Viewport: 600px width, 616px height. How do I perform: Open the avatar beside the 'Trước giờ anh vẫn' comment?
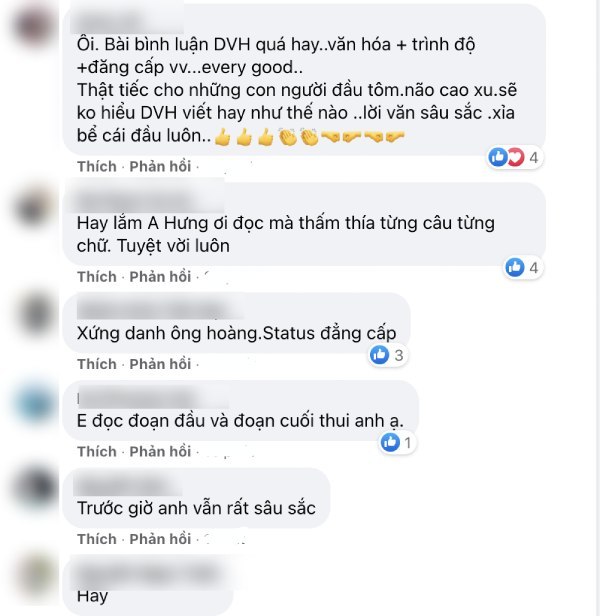coord(34,486)
